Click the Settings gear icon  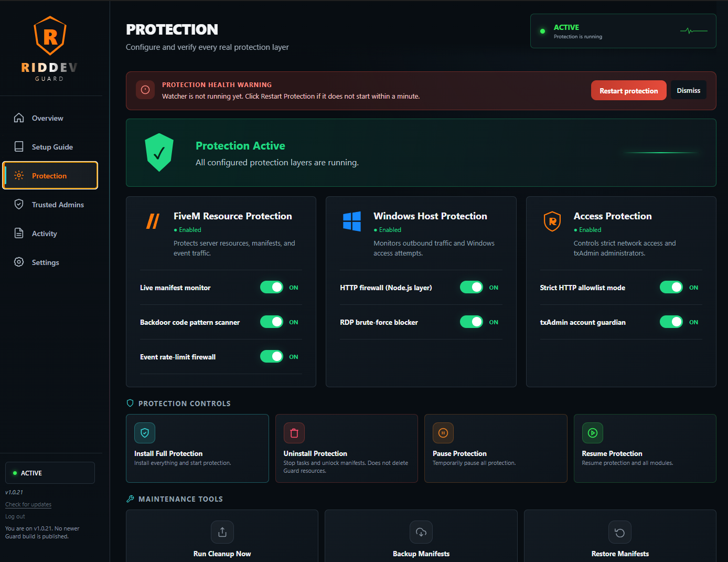(19, 262)
